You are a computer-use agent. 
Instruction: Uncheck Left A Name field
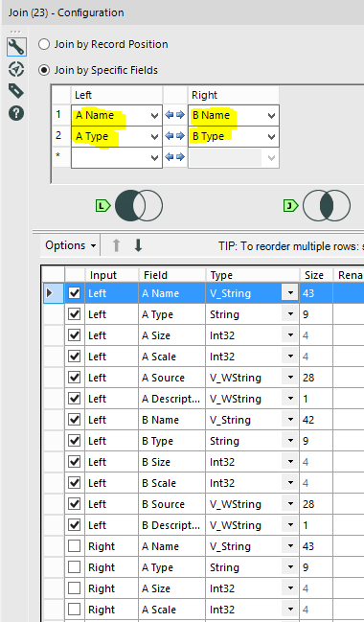tap(74, 293)
